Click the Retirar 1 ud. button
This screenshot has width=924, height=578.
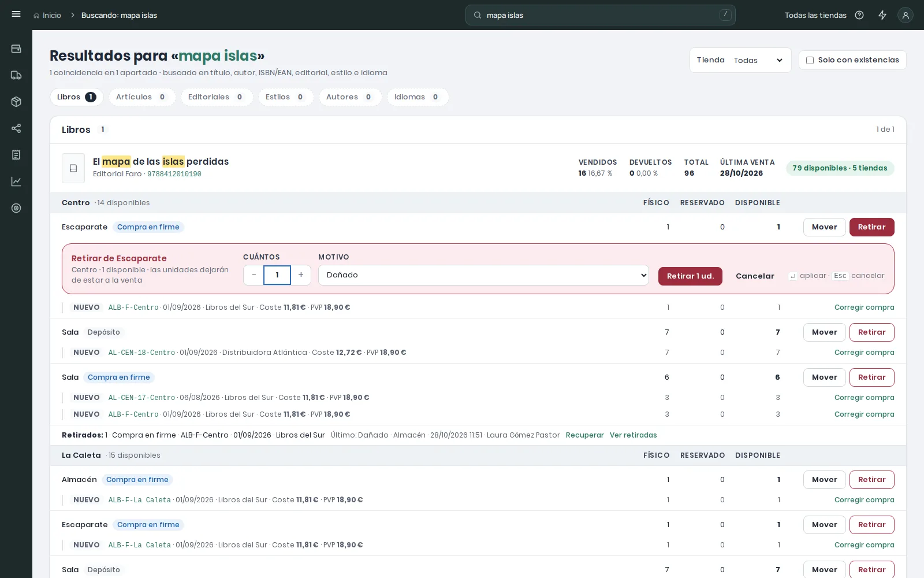click(x=690, y=276)
